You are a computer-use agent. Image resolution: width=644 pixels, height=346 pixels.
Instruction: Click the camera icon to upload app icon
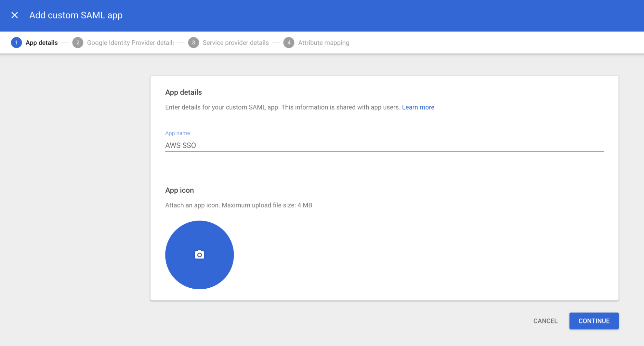tap(199, 255)
